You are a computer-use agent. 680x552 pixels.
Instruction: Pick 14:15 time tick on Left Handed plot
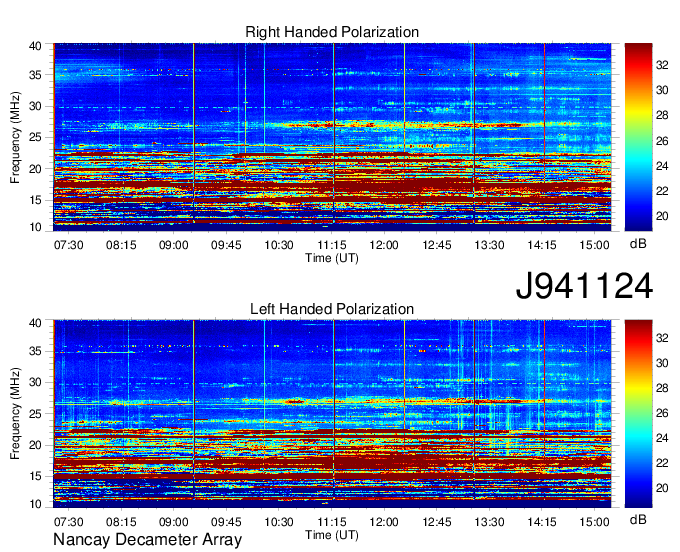542,522
